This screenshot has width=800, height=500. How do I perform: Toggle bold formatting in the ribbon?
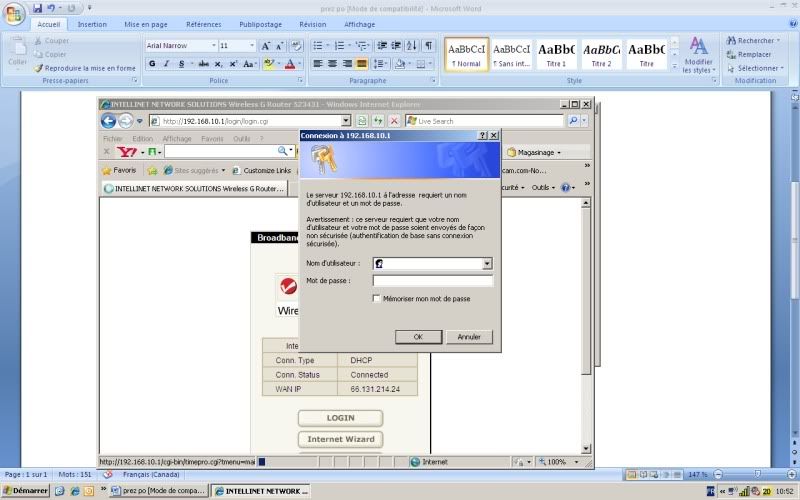pos(153,63)
